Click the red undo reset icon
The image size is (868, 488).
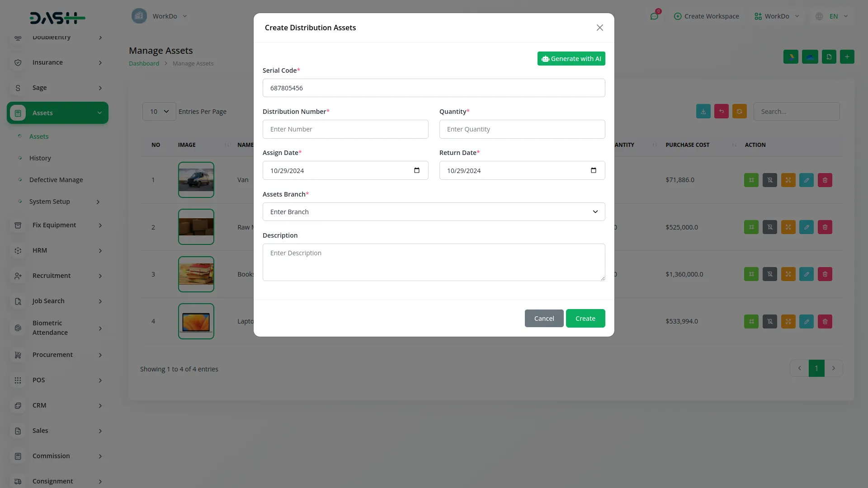click(x=721, y=111)
